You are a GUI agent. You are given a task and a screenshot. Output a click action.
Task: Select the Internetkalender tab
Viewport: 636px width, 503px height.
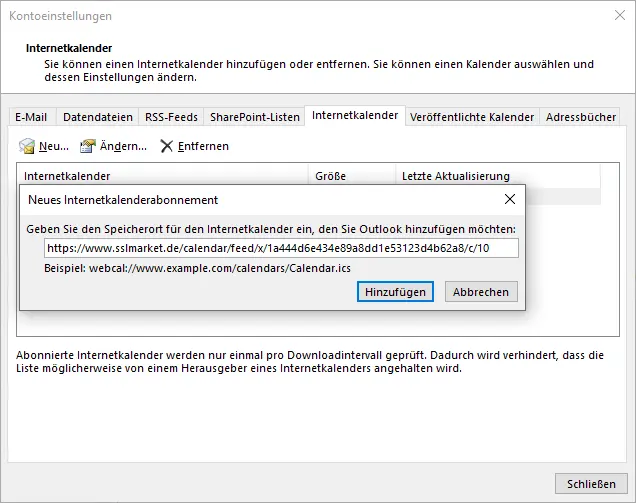point(355,116)
